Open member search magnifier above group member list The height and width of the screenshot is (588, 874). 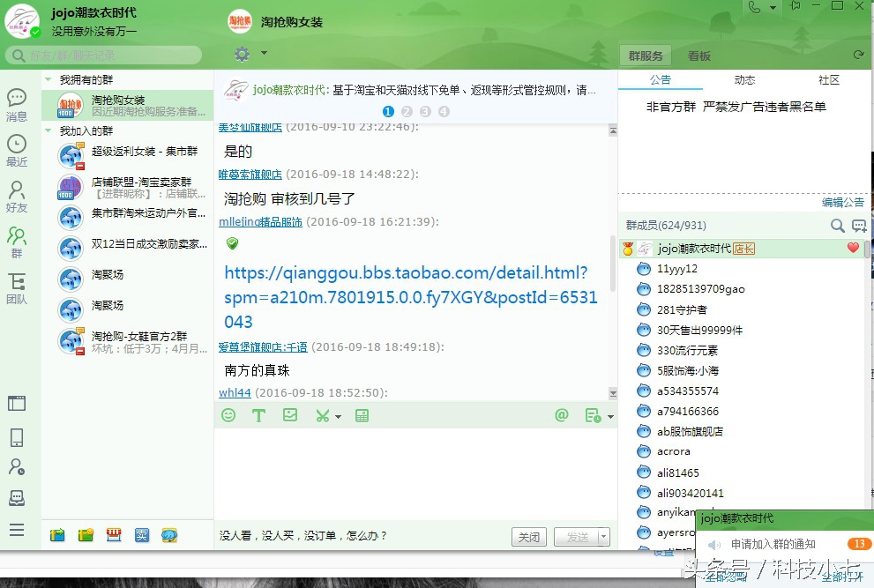(x=836, y=226)
